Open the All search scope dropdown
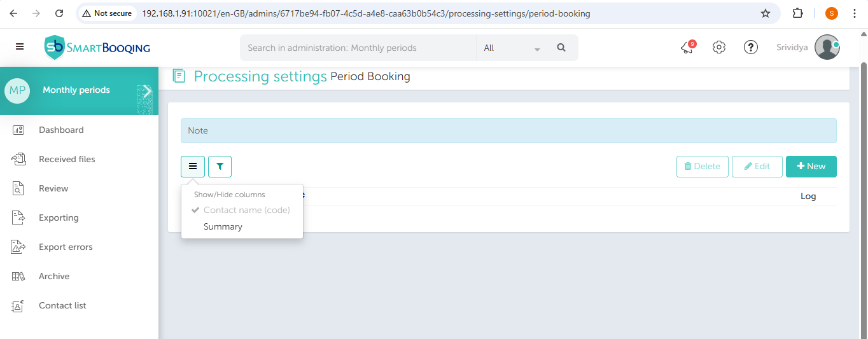This screenshot has height=339, width=868. (511, 48)
